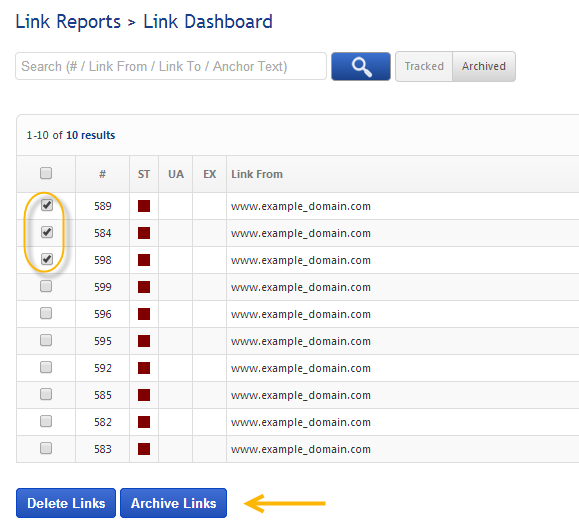Sort by the Link From column header
This screenshot has height=529, width=579.
[x=257, y=174]
